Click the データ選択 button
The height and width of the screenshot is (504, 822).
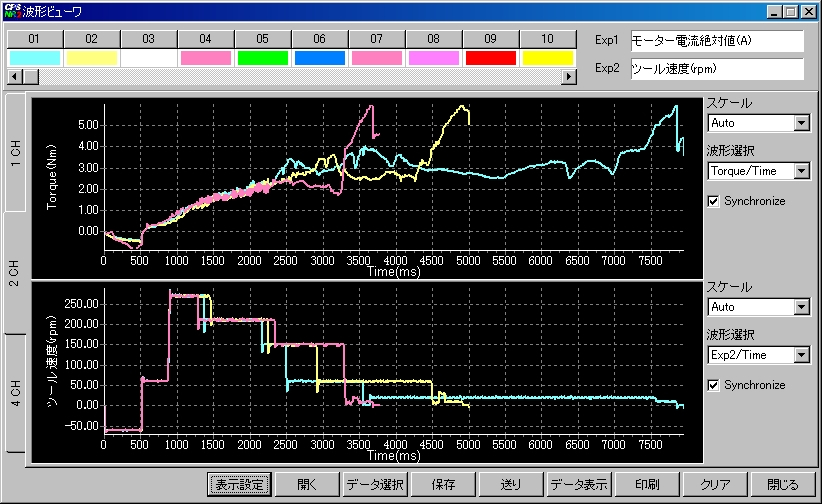click(374, 484)
